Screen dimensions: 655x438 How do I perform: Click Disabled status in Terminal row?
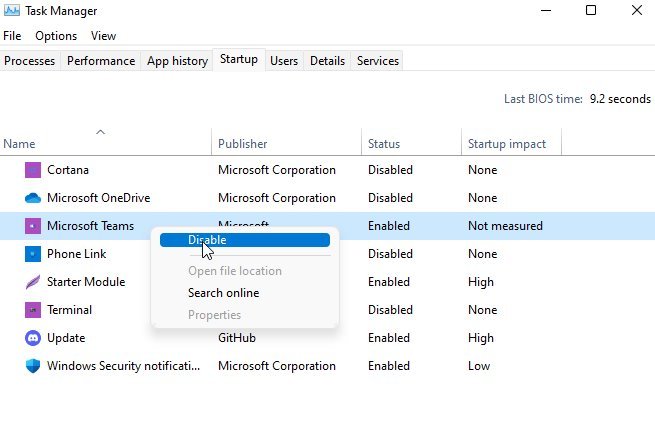[x=390, y=310]
